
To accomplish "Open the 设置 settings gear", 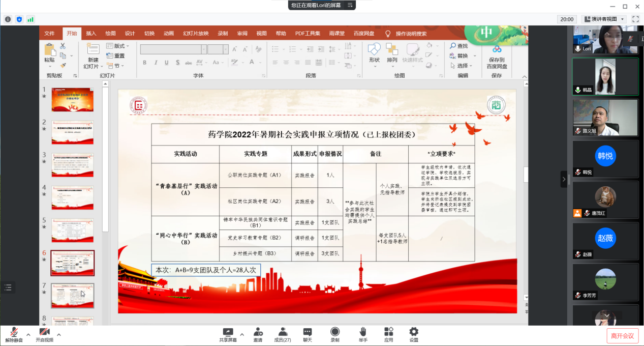I will pos(414,334).
